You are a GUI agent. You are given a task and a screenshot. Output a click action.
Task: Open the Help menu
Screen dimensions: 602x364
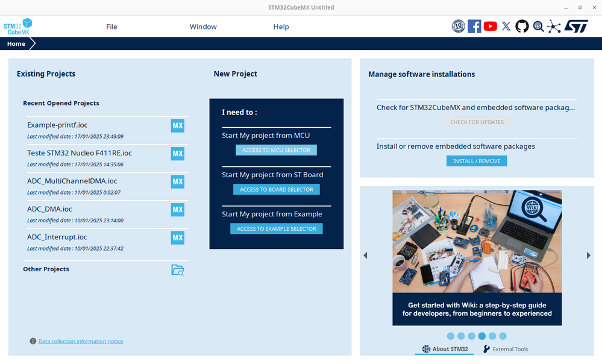(x=281, y=27)
